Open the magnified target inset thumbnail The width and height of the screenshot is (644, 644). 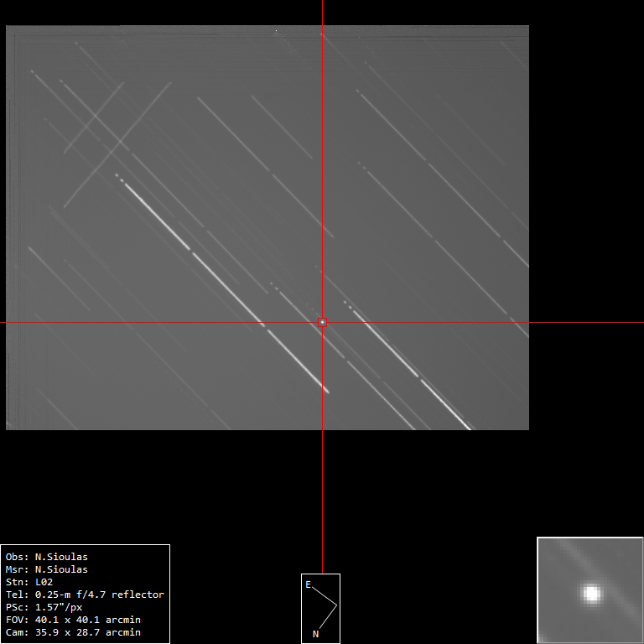589,589
